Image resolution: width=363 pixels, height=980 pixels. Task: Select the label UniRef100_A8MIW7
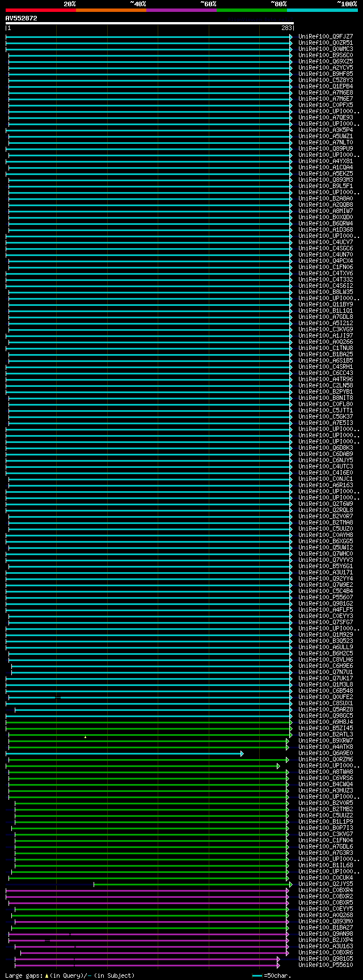[326, 211]
